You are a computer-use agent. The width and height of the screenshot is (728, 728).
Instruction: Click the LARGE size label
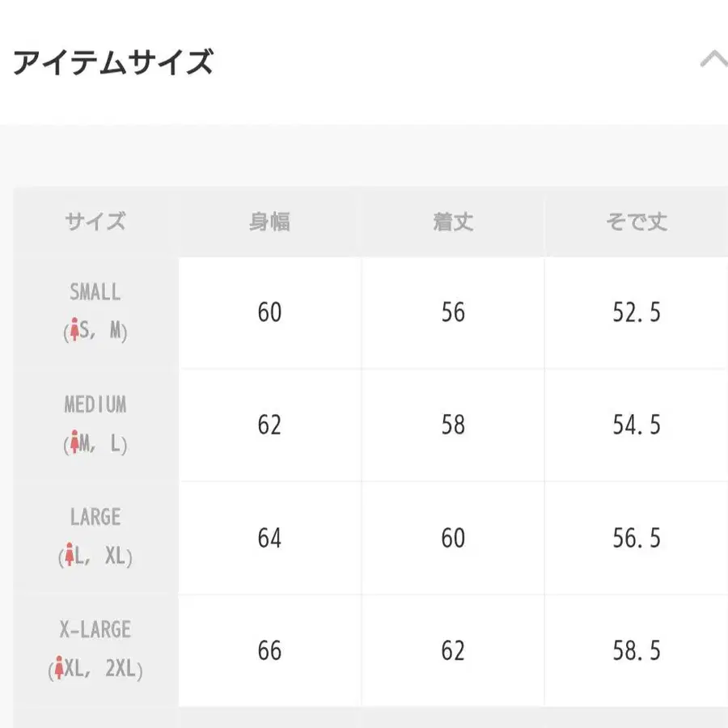coord(95,518)
